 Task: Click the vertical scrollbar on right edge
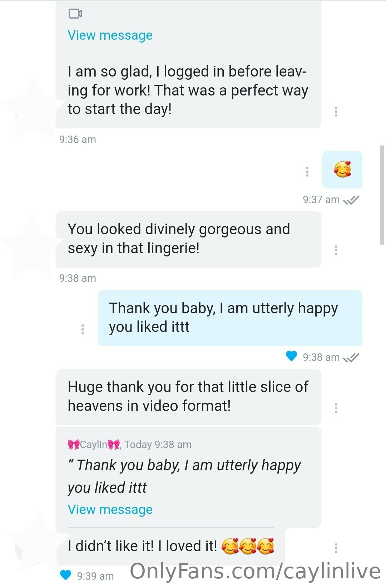(x=382, y=195)
